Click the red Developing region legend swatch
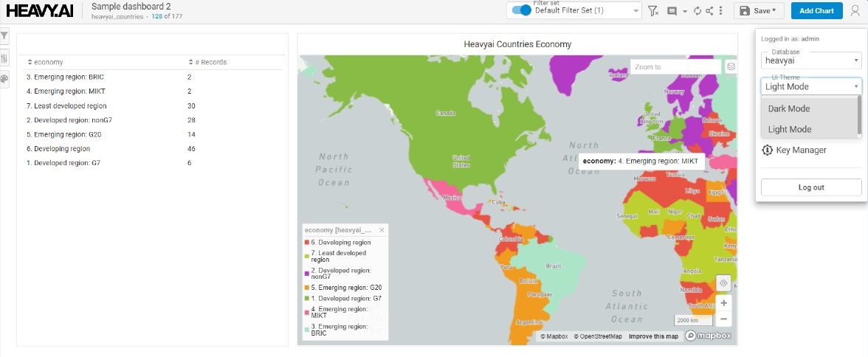 click(x=307, y=243)
